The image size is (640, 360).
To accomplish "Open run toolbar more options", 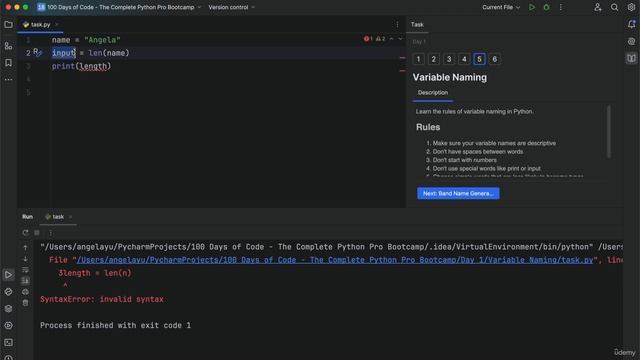I will 51,233.
